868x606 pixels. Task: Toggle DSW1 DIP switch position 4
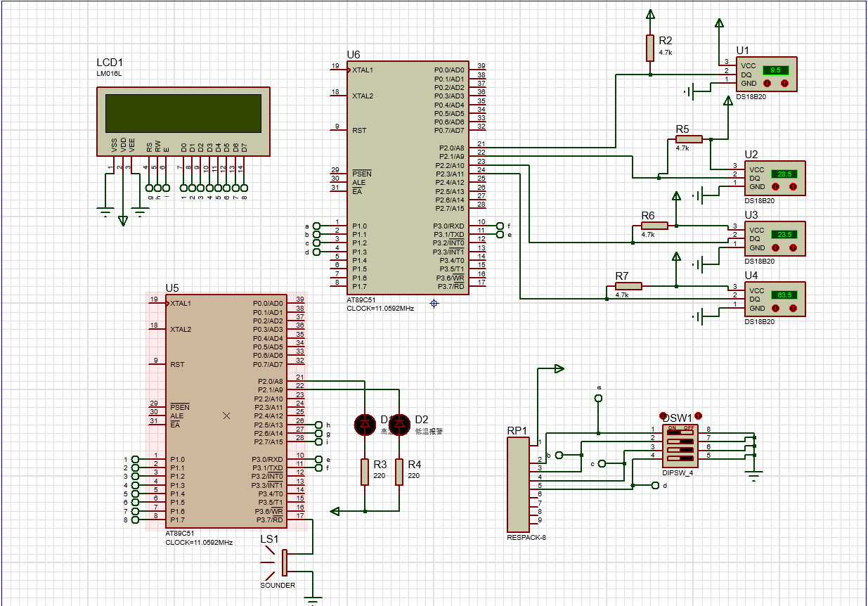click(680, 459)
